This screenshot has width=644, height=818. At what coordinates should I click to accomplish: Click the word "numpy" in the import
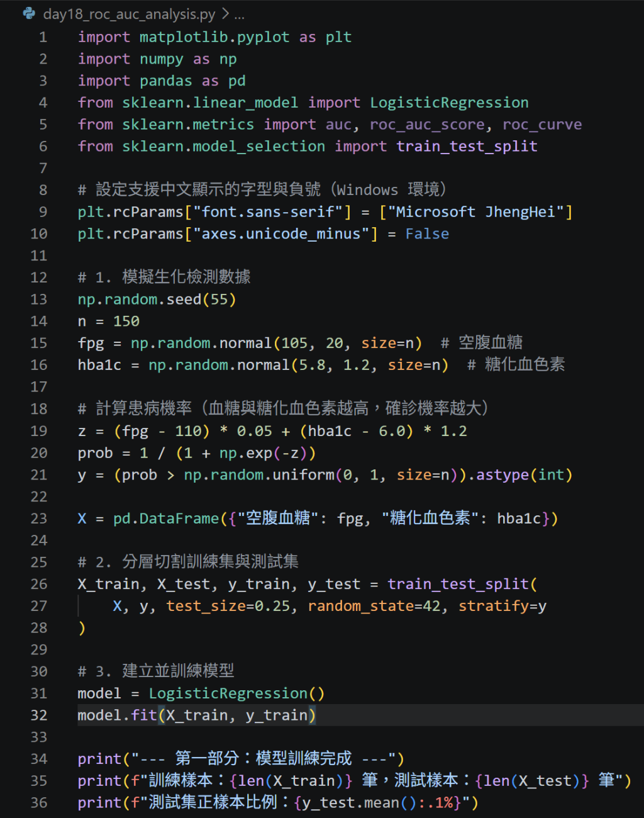point(162,59)
